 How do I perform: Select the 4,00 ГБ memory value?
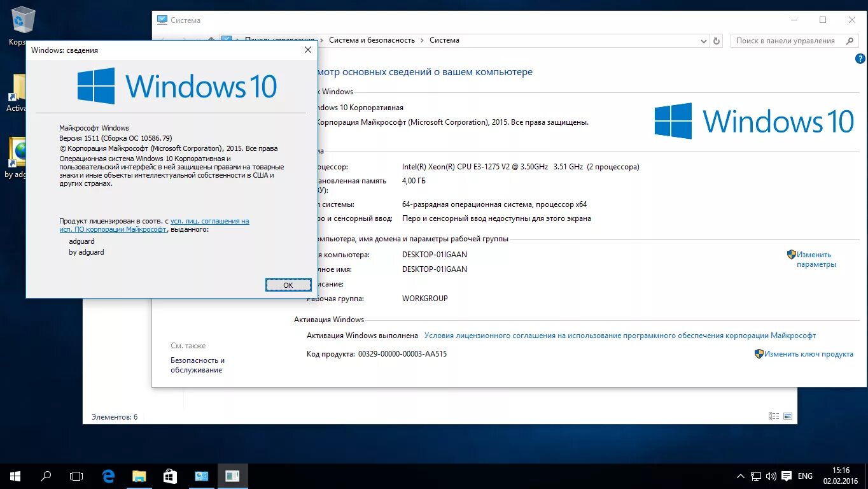[414, 181]
